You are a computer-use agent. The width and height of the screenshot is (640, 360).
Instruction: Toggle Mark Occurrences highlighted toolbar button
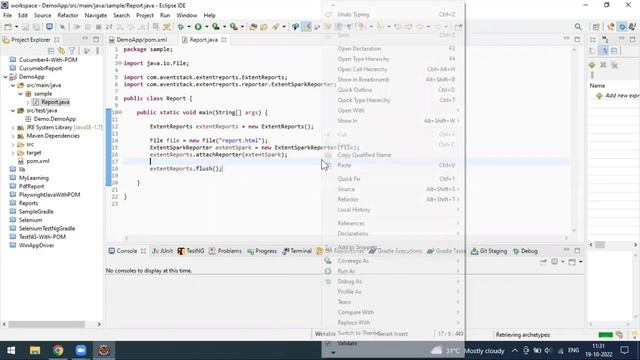click(307, 27)
